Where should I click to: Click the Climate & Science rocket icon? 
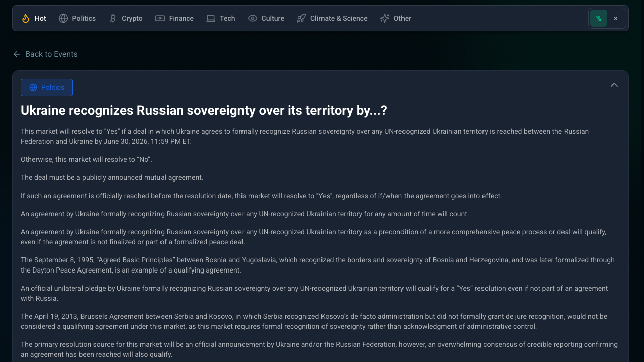[x=301, y=18]
